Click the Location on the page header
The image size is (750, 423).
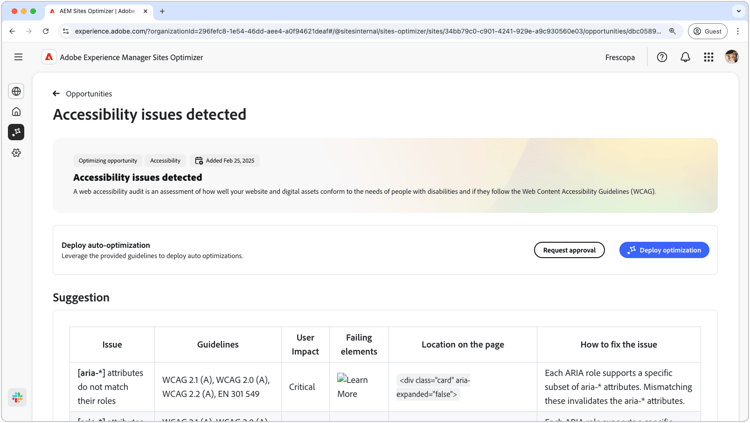pos(463,345)
